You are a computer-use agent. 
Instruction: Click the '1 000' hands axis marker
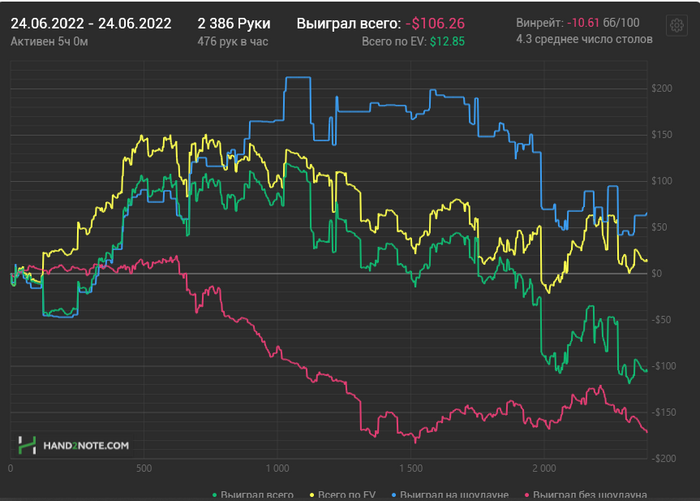(x=276, y=468)
